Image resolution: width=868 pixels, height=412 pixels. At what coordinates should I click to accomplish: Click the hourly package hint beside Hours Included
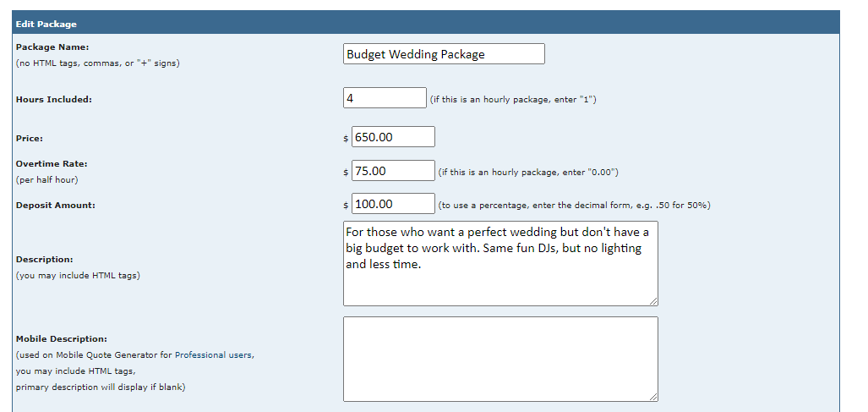click(514, 100)
